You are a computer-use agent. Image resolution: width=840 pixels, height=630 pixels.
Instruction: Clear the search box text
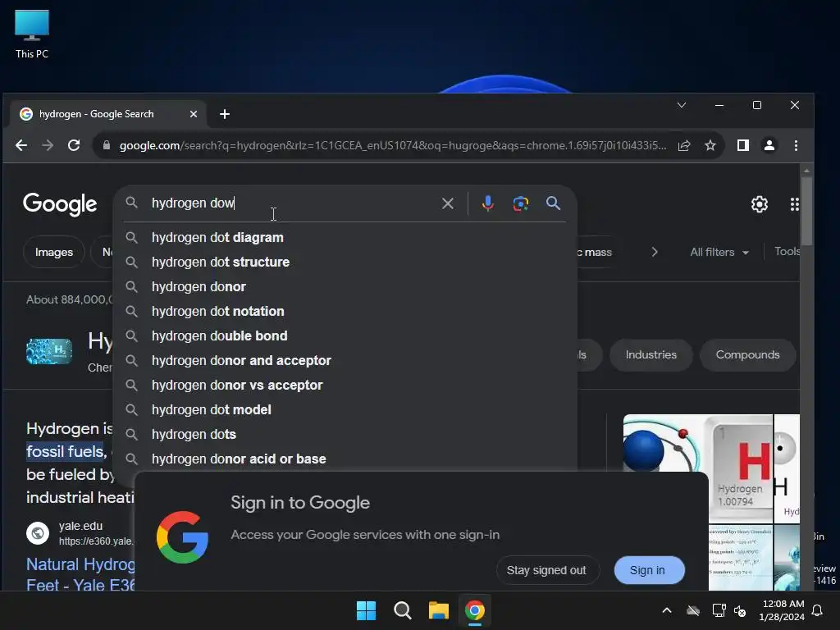point(448,203)
